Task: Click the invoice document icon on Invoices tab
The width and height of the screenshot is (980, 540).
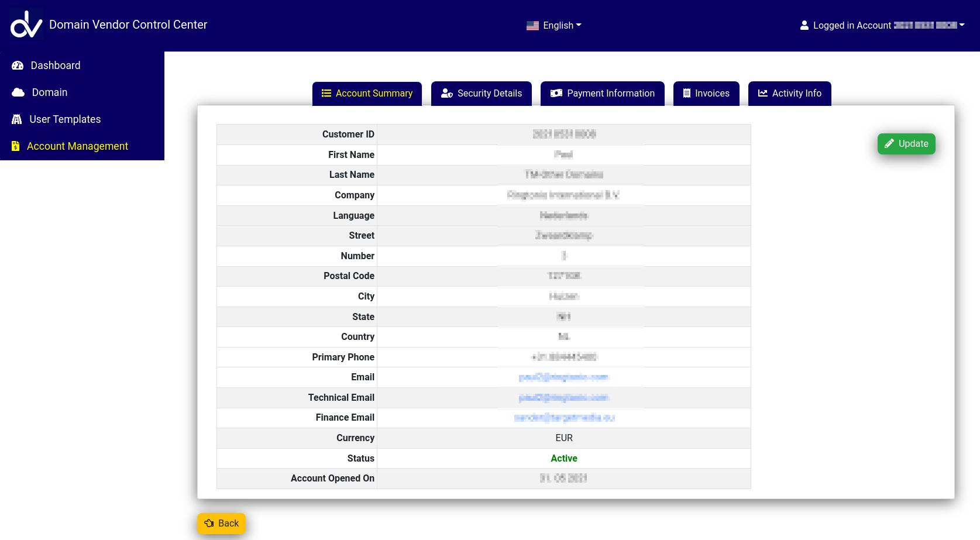Action: [685, 93]
